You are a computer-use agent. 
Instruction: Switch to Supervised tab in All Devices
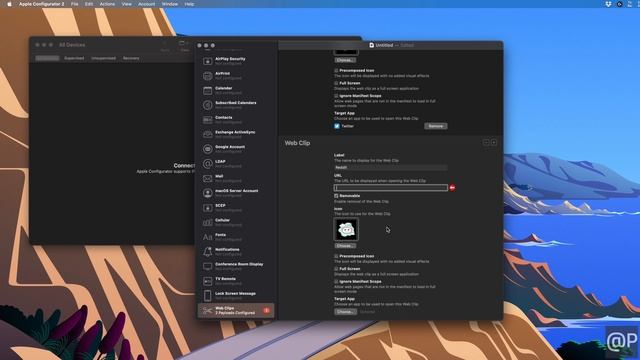pyautogui.click(x=74, y=58)
